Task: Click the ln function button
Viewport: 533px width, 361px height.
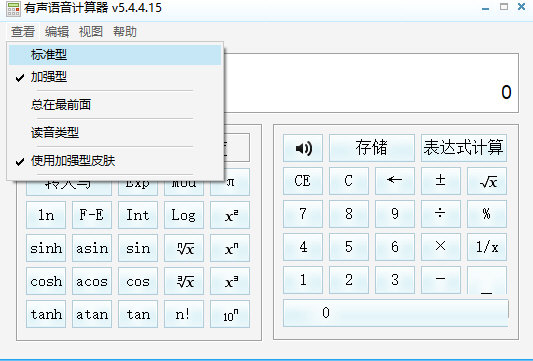Action: pyautogui.click(x=46, y=215)
